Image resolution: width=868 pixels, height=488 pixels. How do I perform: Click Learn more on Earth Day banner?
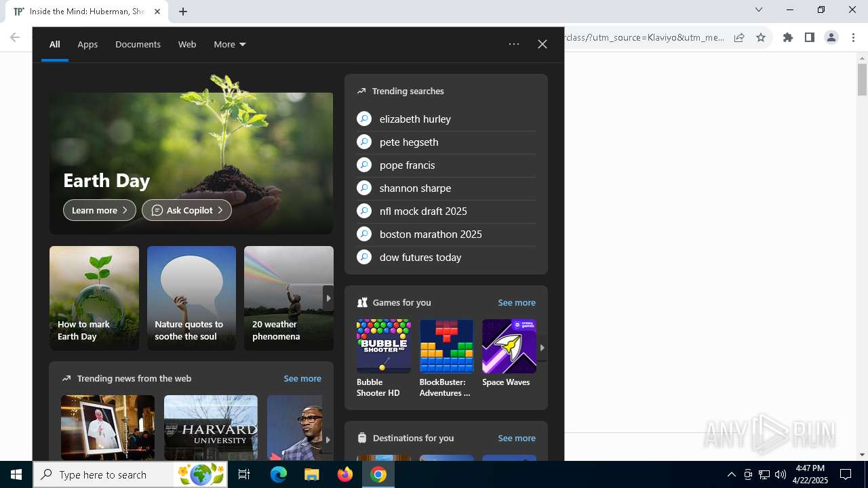100,210
